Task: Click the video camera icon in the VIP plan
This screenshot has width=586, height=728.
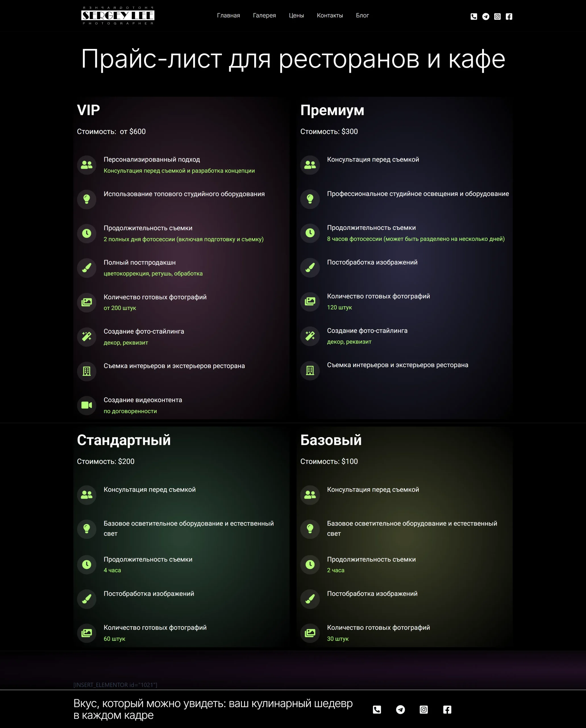Action: 87,405
